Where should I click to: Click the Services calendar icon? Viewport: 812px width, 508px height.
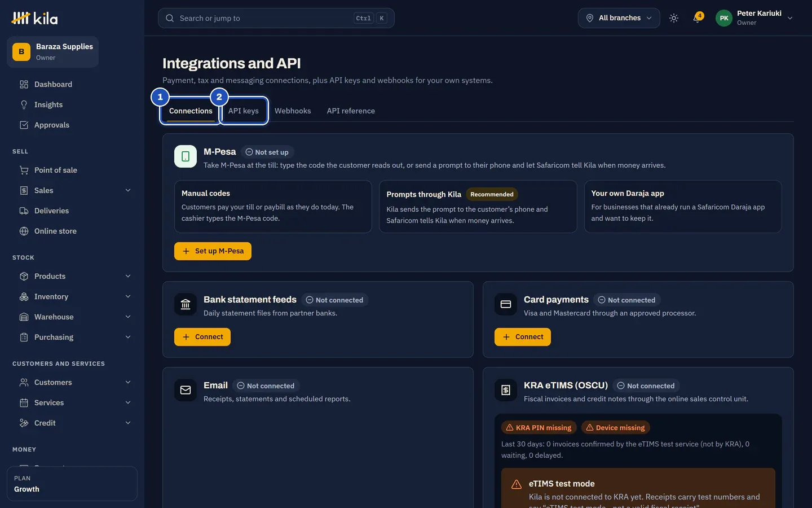[x=24, y=402]
